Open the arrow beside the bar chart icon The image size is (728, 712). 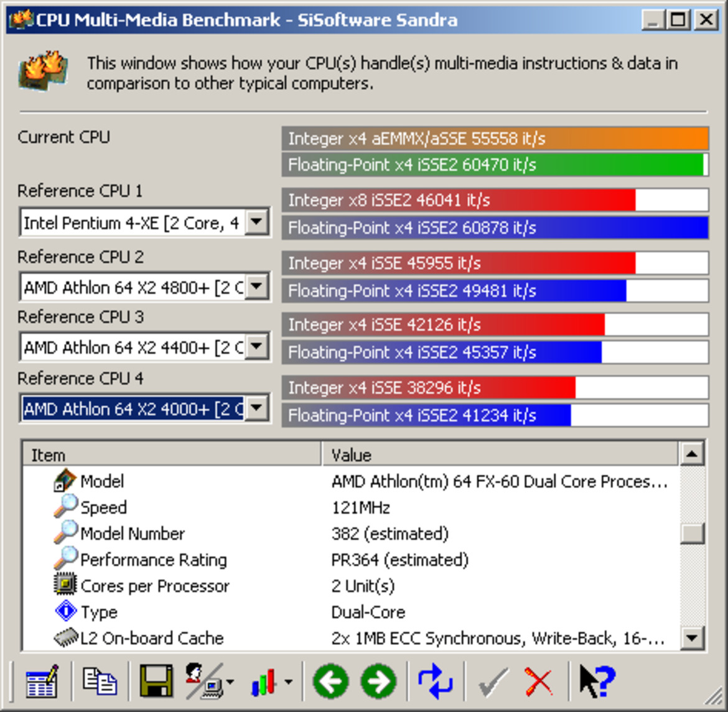288,682
